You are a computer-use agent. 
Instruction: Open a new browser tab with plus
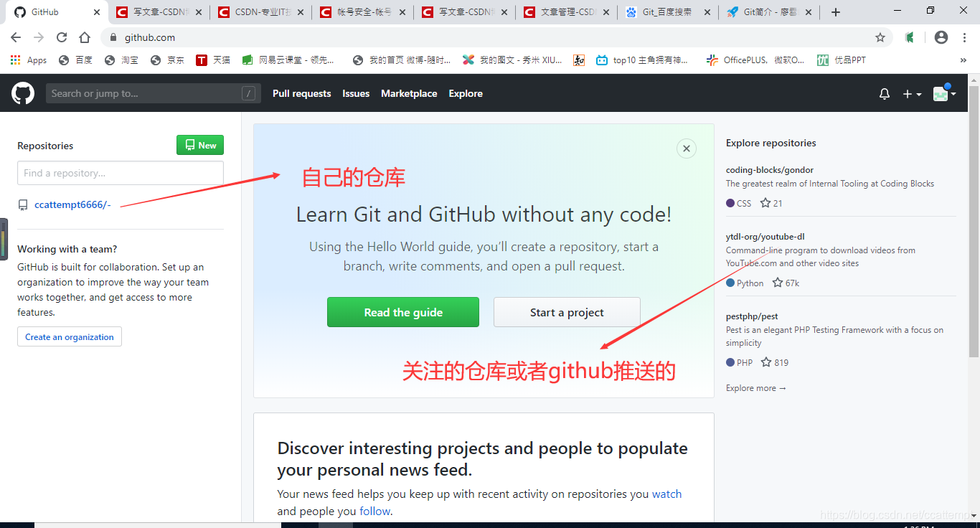click(x=836, y=12)
